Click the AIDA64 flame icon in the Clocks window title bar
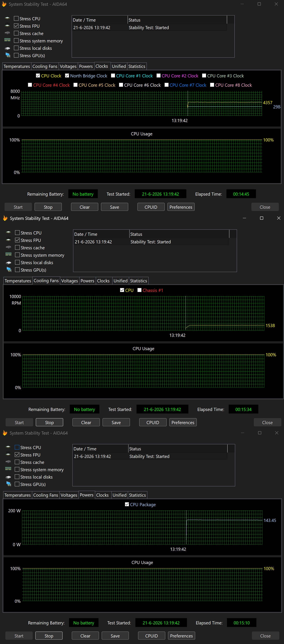Viewport: 284px width, 644px height. coord(4,4)
